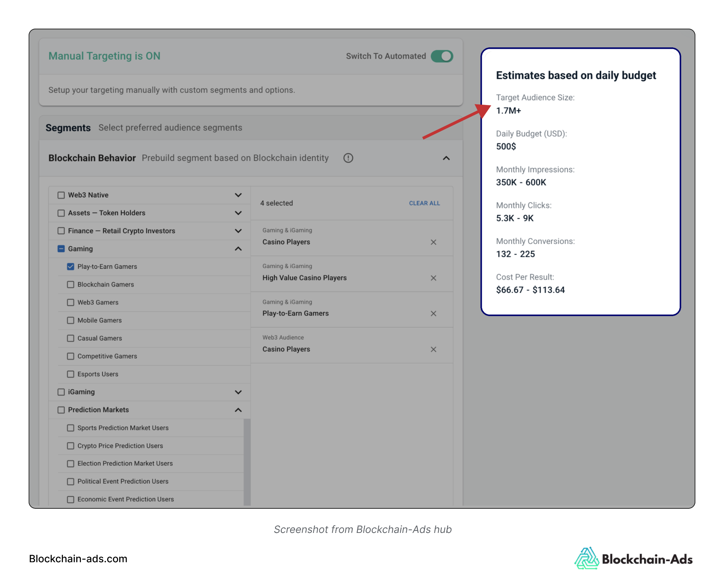Click the Cost Per Result $66.67 - $113.64 value
The height and width of the screenshot is (588, 724).
530,290
